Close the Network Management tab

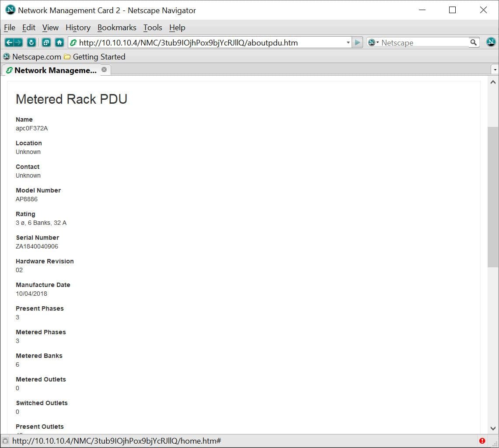104,70
